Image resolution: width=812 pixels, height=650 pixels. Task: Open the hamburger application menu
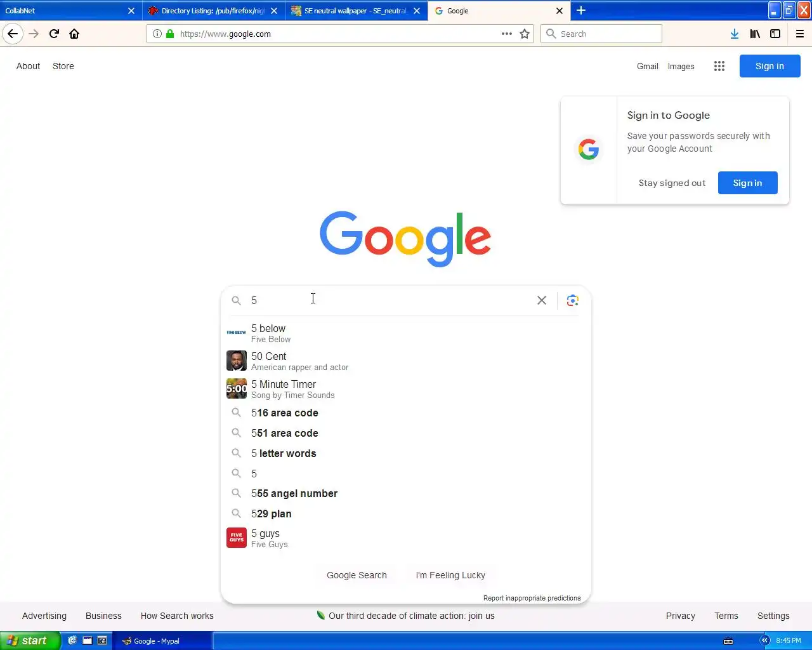[x=800, y=34]
